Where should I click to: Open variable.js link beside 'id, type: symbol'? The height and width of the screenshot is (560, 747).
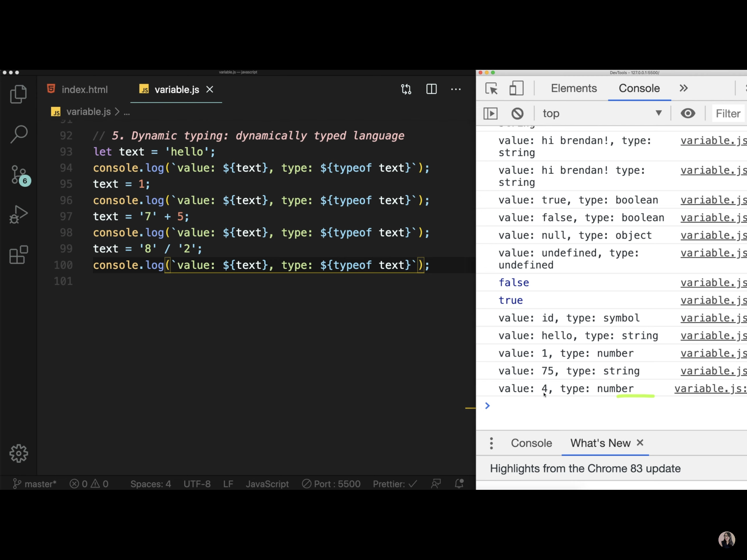(x=713, y=318)
